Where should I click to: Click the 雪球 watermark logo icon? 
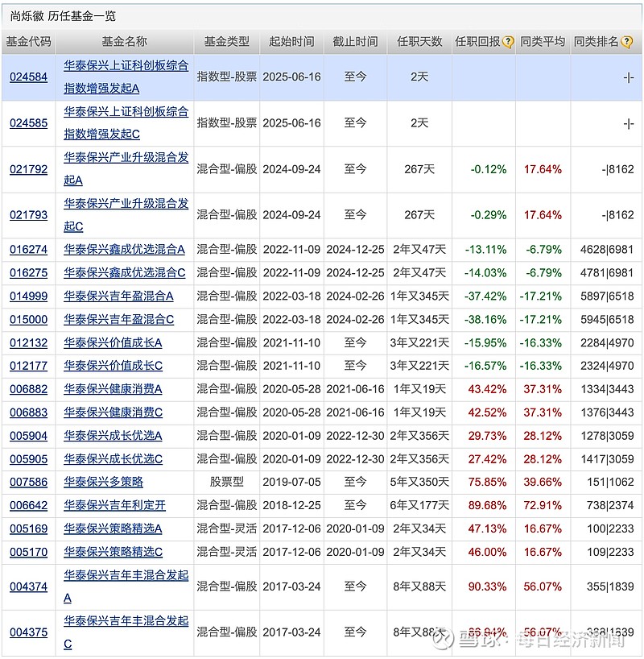pyautogui.click(x=440, y=641)
